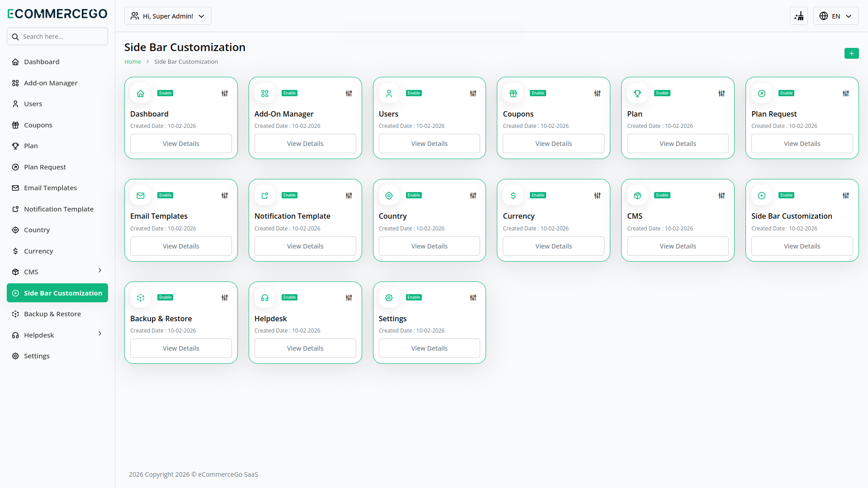Screen dimensions: 868x488
Task: Click View Details on Country card
Action: pyautogui.click(x=429, y=246)
